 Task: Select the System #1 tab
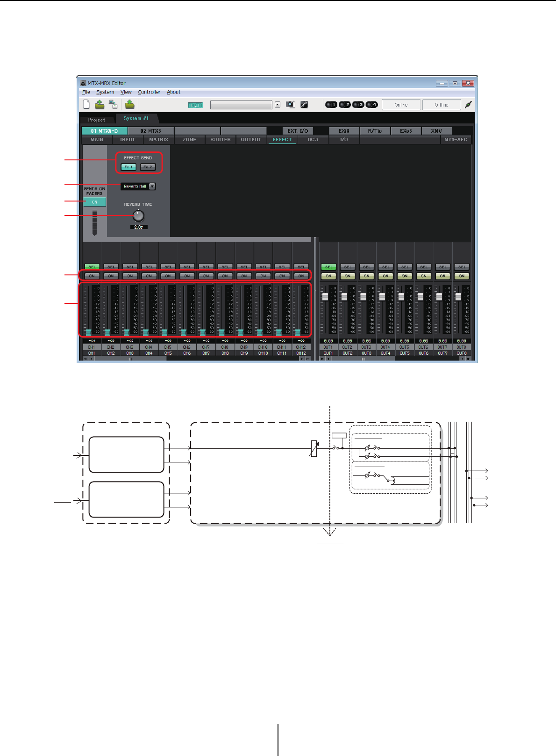(x=136, y=118)
